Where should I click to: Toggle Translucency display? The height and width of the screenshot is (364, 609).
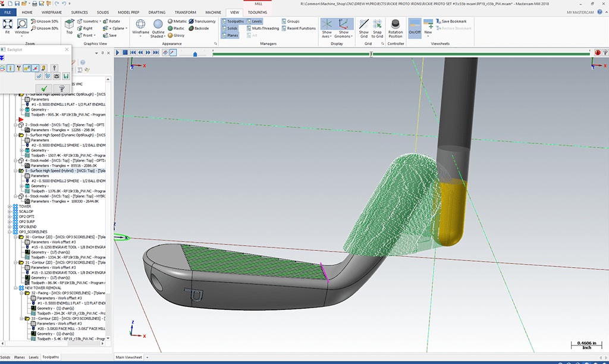(202, 21)
